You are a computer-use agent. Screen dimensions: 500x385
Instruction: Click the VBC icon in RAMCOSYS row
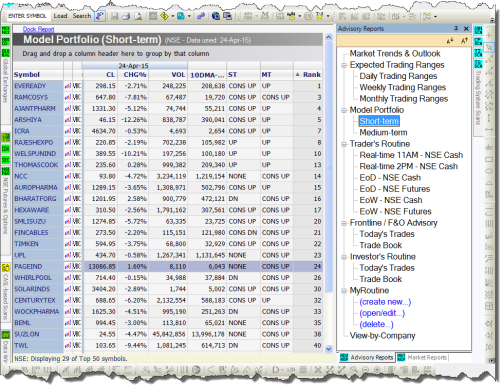tap(77, 97)
